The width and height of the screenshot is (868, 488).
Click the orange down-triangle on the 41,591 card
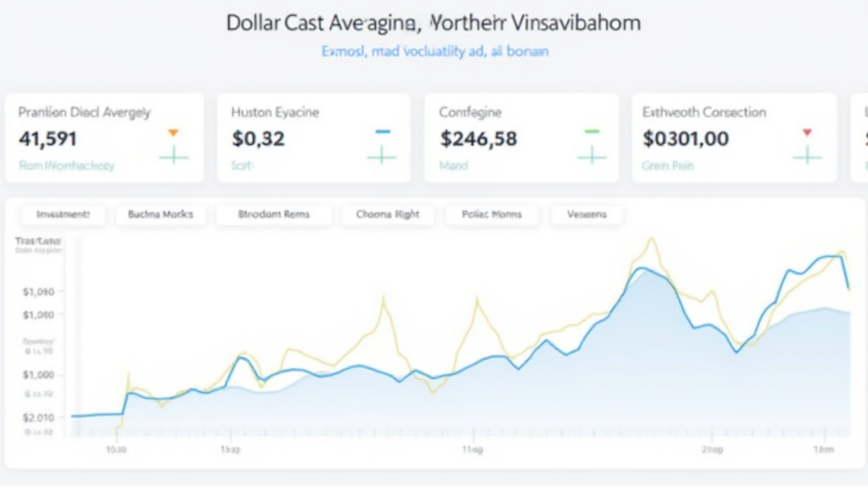[x=174, y=132]
